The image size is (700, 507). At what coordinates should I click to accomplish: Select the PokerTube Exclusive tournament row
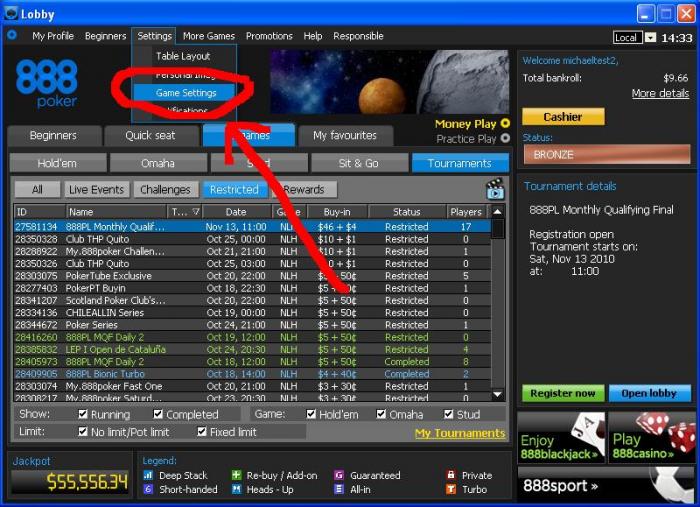tap(253, 276)
